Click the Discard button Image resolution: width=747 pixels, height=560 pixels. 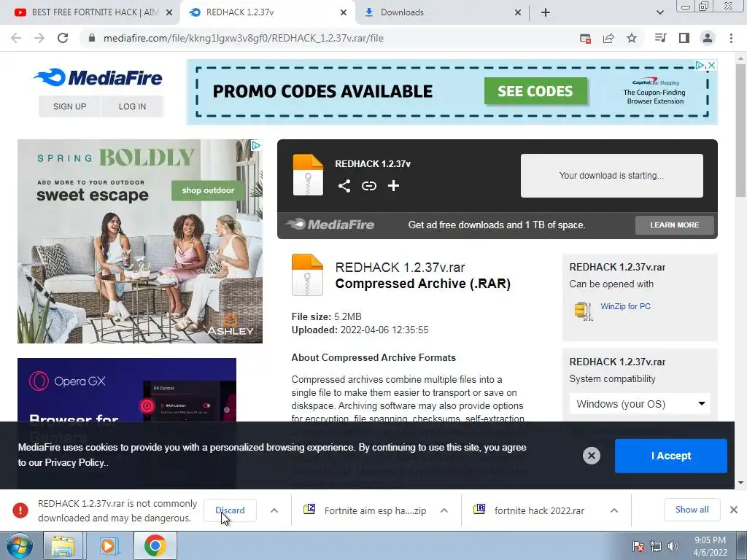pos(230,510)
